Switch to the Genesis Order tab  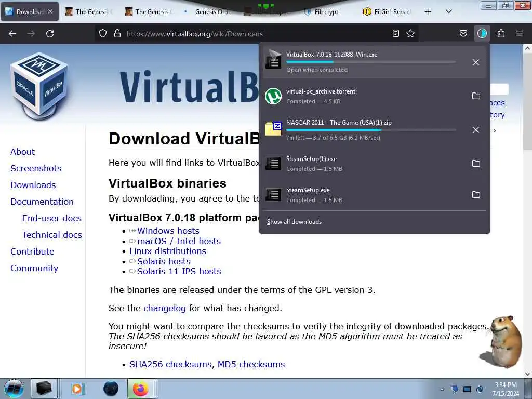pos(209,12)
